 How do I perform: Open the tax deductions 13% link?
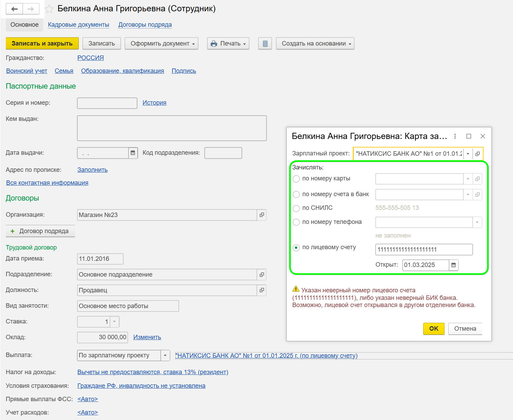(x=153, y=372)
